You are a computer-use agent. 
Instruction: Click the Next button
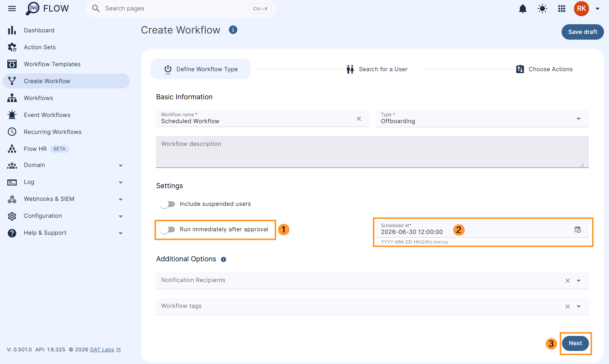pyautogui.click(x=575, y=343)
